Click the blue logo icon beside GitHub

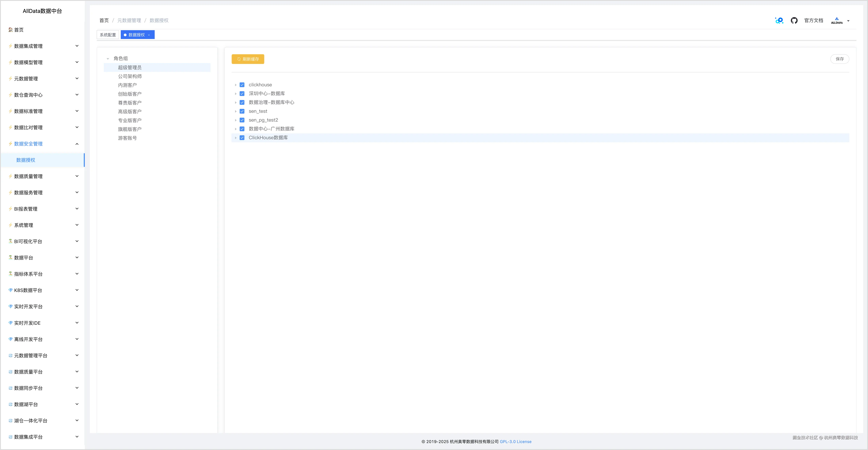tap(779, 21)
